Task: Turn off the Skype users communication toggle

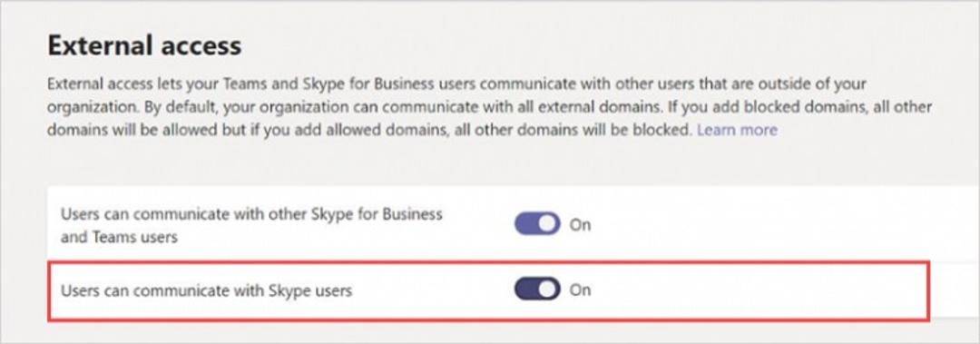Action: (x=537, y=290)
